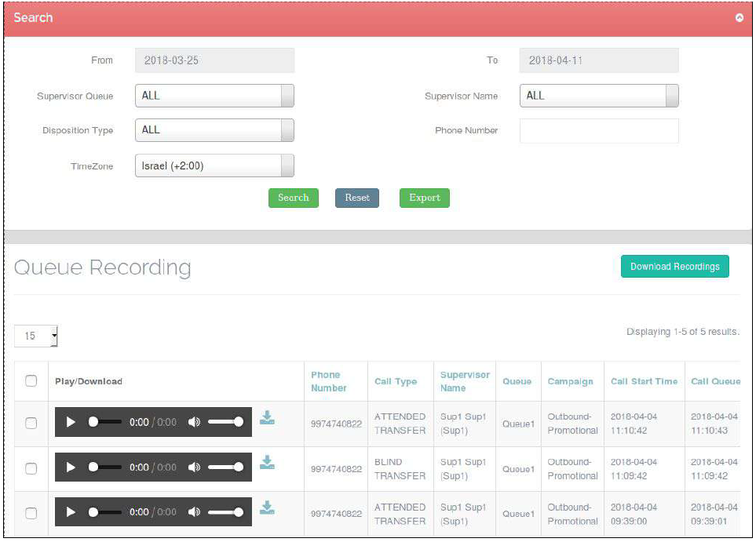Collapse the Search panel with header chevron
Screen dimensions: 756x542
tap(739, 18)
